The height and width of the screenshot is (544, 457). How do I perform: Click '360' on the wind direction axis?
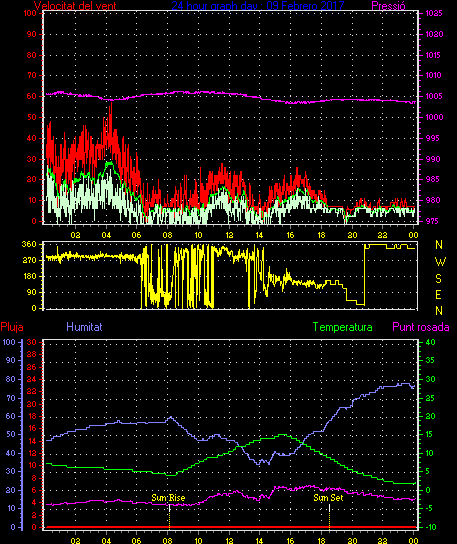(x=29, y=244)
